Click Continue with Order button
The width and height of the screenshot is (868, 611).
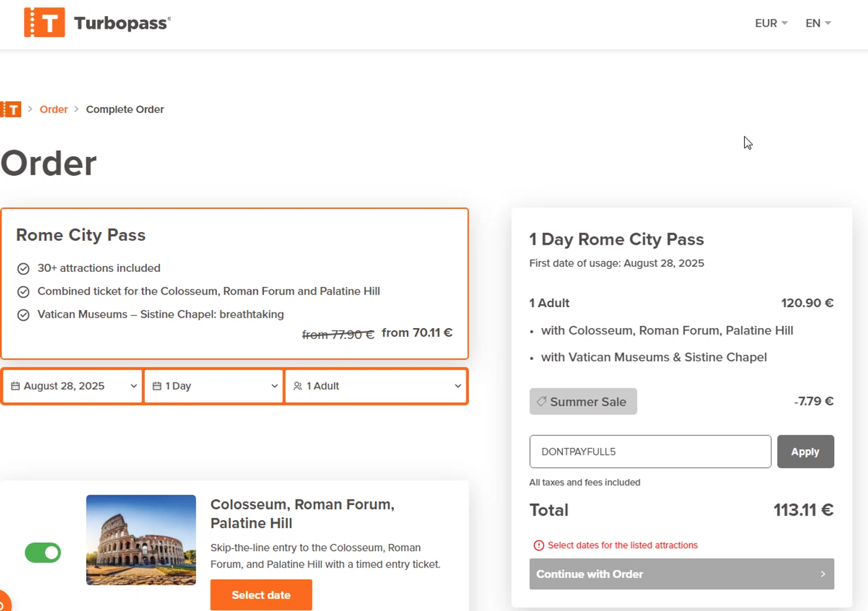[x=682, y=574]
